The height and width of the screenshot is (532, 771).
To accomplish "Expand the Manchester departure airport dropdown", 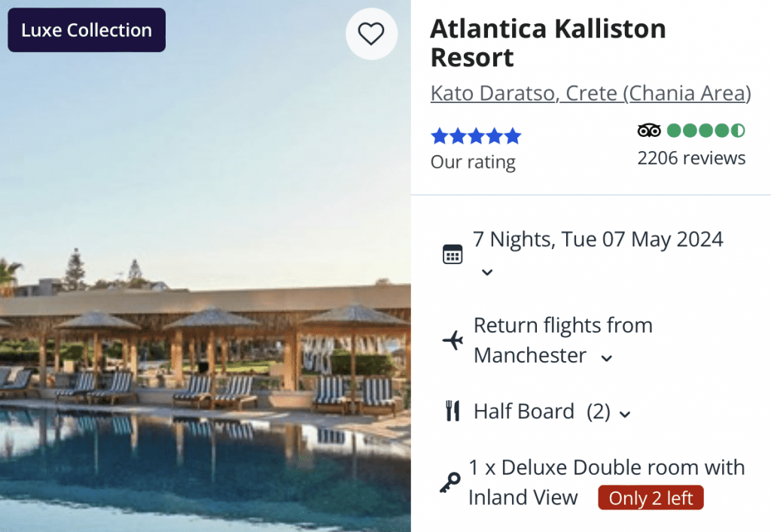I will (606, 358).
